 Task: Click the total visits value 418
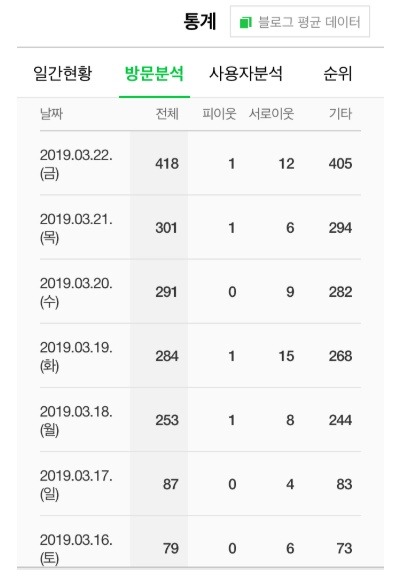click(x=167, y=163)
